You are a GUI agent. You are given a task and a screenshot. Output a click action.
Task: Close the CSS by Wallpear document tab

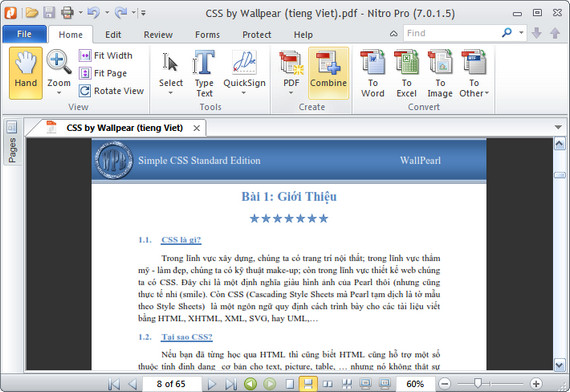click(197, 128)
